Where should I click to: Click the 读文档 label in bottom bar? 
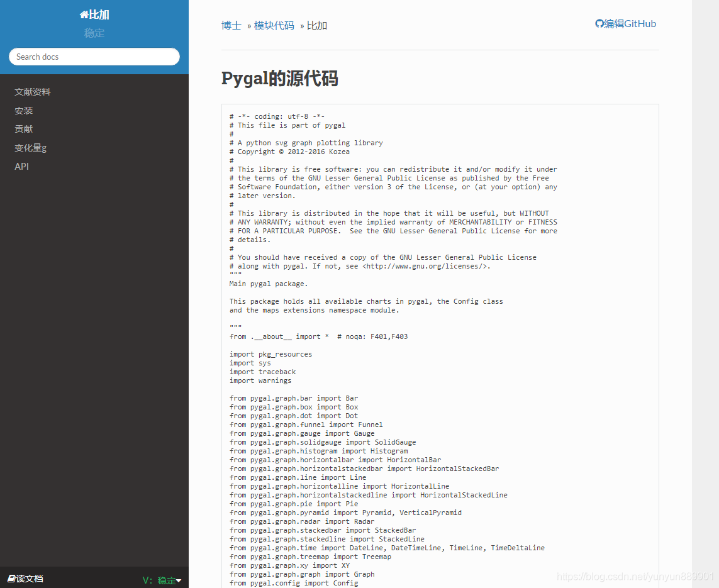click(x=30, y=579)
